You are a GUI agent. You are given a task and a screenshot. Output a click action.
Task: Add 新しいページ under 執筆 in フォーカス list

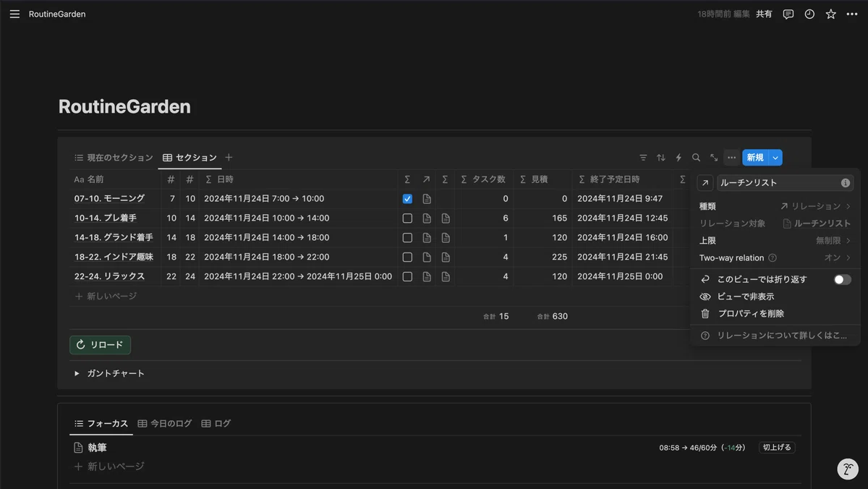(109, 467)
